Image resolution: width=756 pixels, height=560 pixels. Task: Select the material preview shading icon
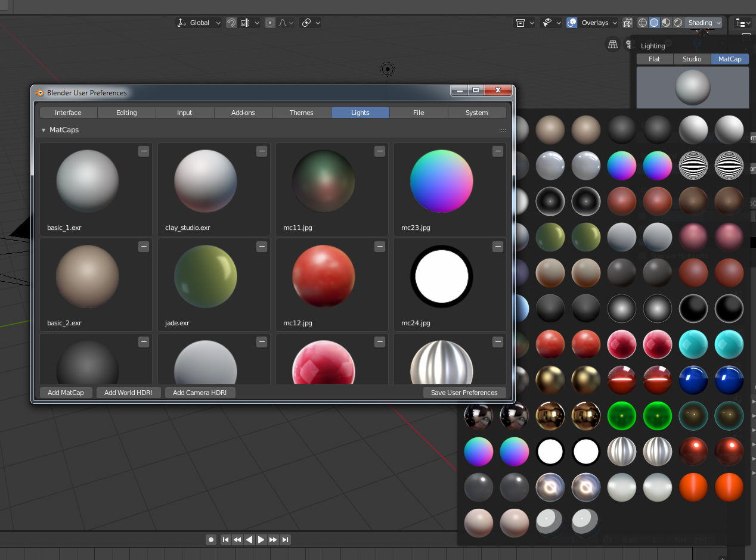666,23
